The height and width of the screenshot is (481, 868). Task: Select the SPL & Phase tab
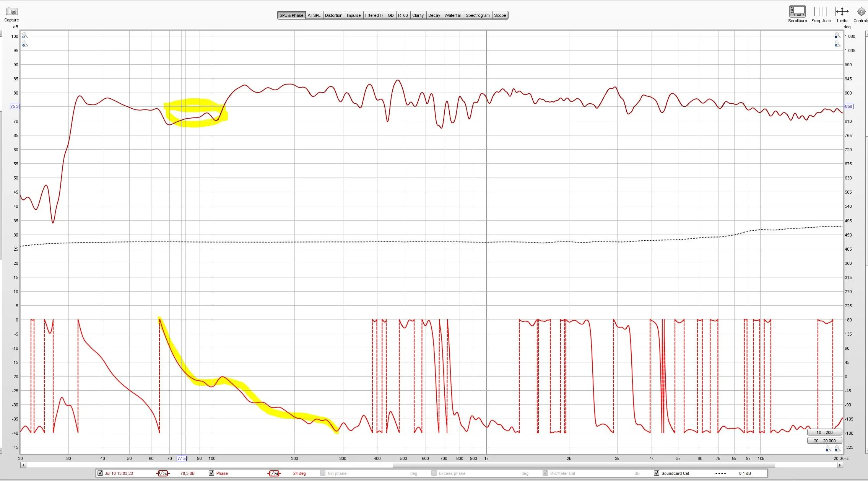click(x=291, y=15)
